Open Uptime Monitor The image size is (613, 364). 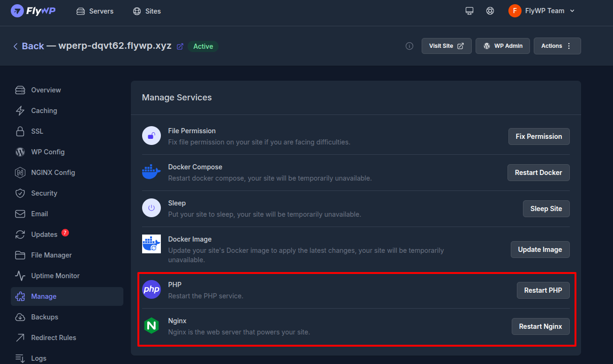click(67, 276)
